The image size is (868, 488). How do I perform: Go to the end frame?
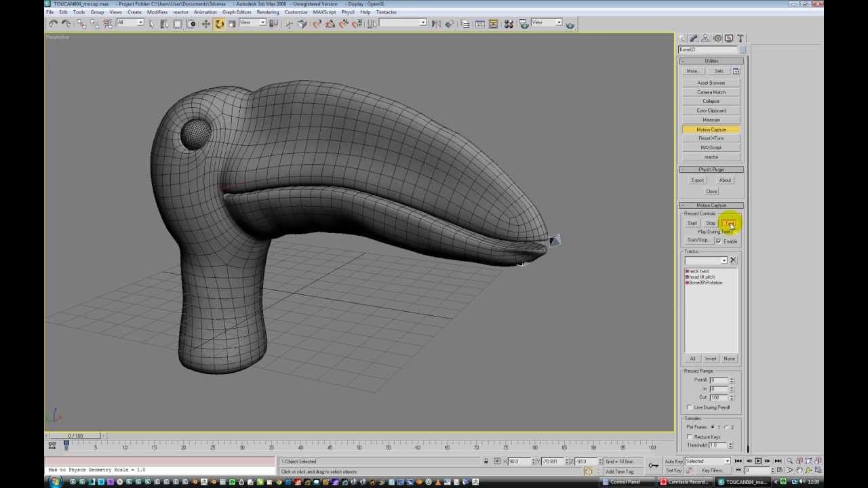[x=778, y=461]
